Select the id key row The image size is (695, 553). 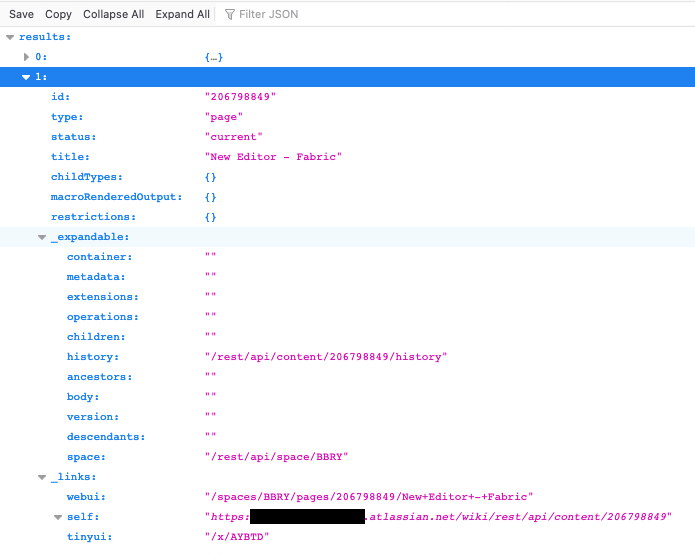pos(60,97)
